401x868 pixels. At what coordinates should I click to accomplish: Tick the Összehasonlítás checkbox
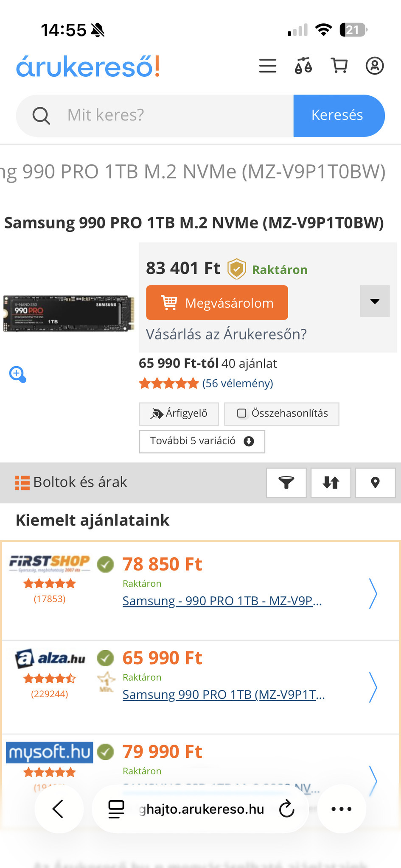(242, 413)
